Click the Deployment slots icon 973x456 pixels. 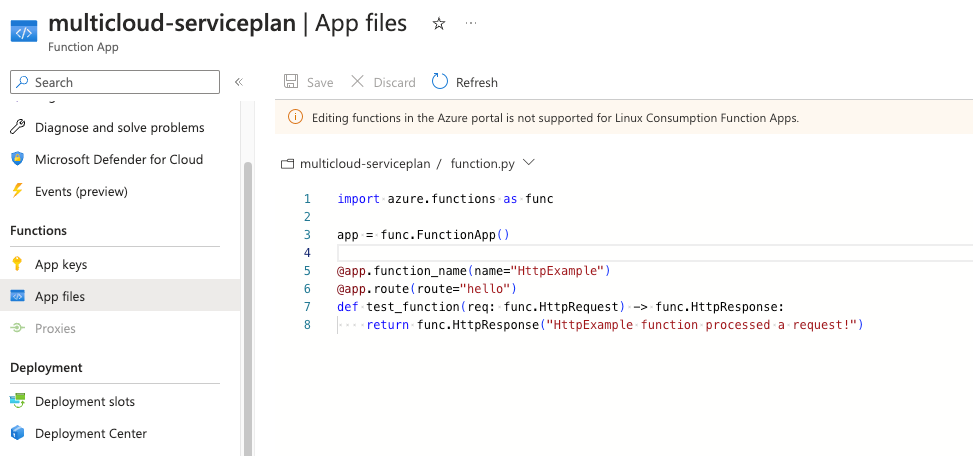tap(17, 401)
